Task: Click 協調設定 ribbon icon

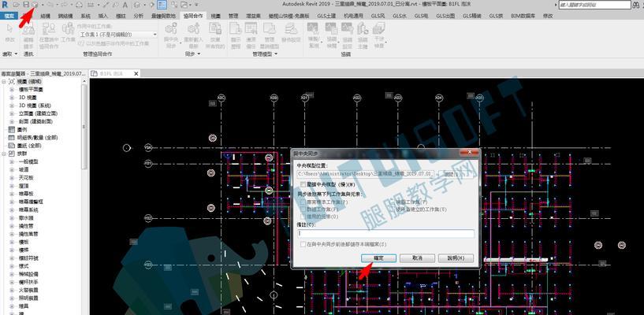Action: click(x=348, y=35)
